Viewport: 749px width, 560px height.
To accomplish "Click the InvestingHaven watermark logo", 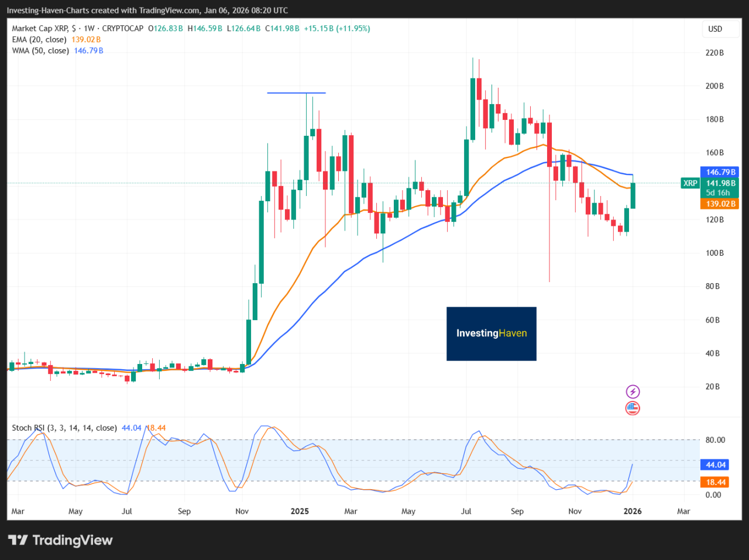I will (491, 334).
